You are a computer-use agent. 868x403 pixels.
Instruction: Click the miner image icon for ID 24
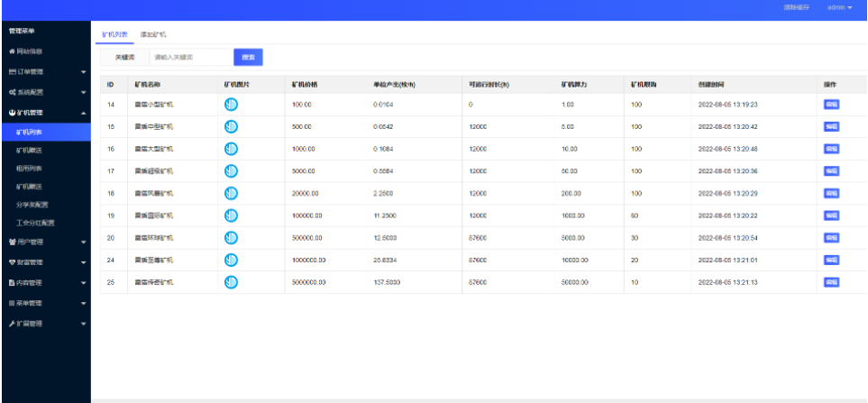(x=231, y=260)
